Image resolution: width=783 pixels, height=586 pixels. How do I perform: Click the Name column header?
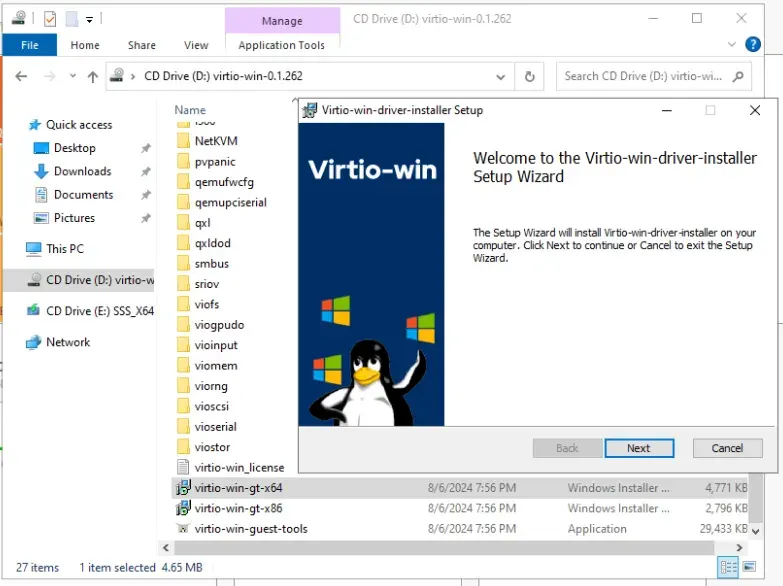190,110
